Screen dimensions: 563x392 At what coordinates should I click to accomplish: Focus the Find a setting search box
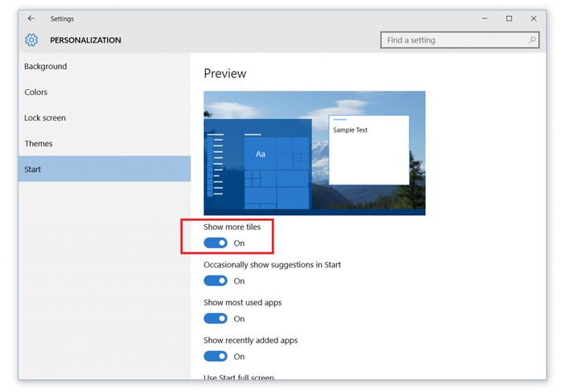[459, 40]
